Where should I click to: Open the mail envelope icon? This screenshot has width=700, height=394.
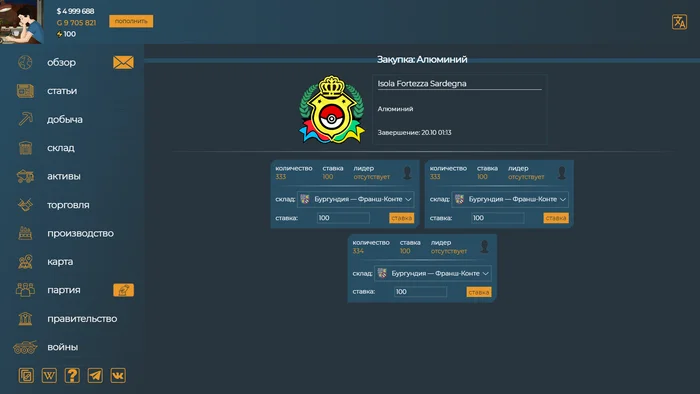[x=123, y=62]
